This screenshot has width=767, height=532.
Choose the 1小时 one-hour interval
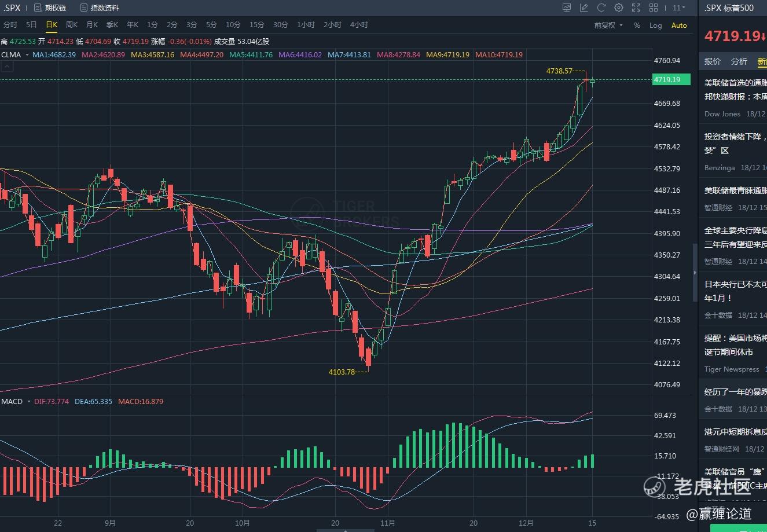tap(306, 25)
